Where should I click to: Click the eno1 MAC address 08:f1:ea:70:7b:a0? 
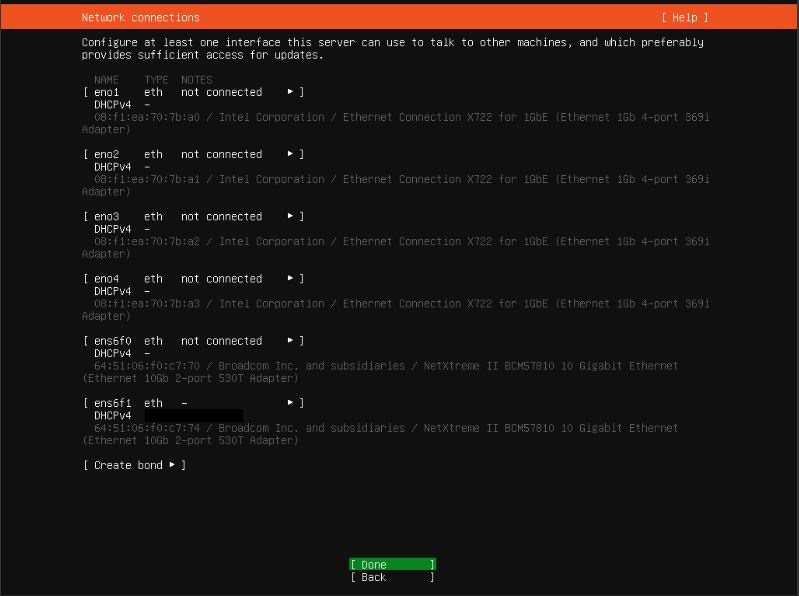pyautogui.click(x=147, y=117)
